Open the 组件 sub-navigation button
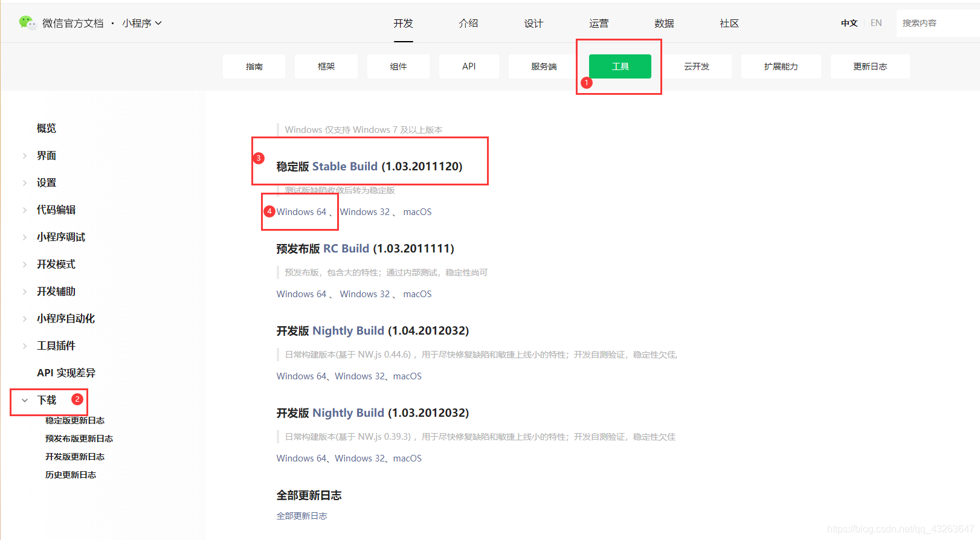Viewport: 980px width, 540px height. (398, 66)
